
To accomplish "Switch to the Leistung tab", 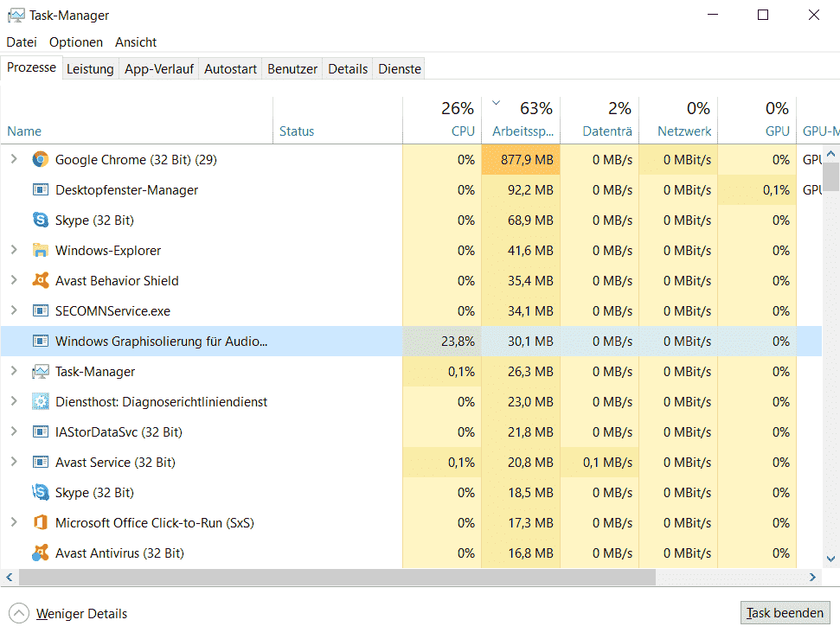I will (90, 69).
